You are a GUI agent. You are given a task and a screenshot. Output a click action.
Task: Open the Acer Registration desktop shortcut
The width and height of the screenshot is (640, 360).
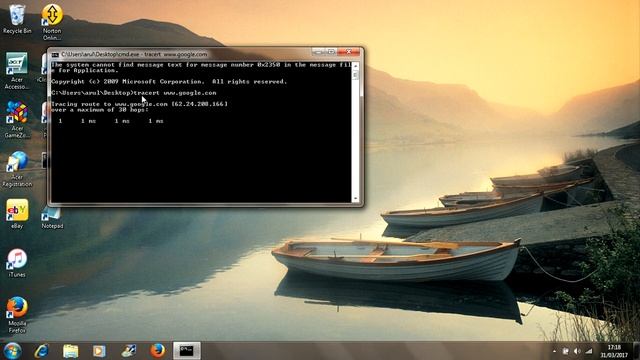pos(17,169)
